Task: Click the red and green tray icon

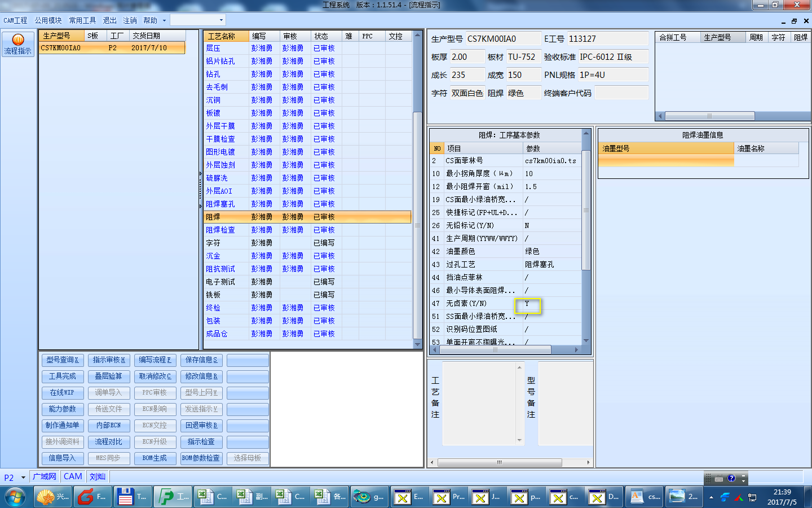Action: coord(738,497)
